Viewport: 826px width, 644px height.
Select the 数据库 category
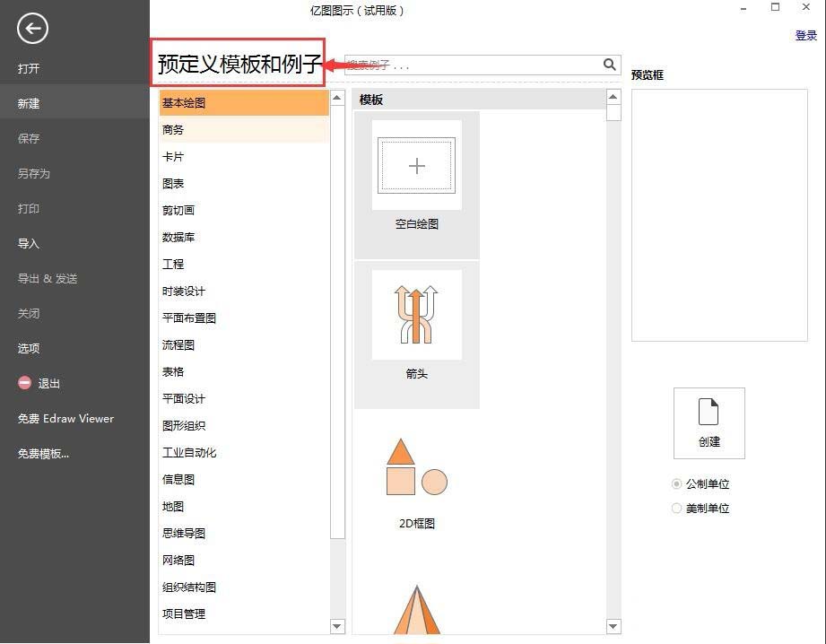coord(244,237)
